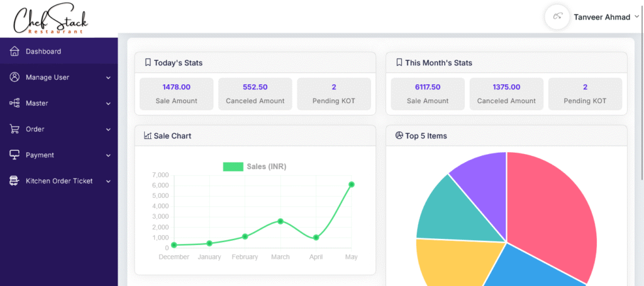Screen dimensions: 644x286
Task: Click the monthly 6117.50 Sale Amount card
Action: (428, 94)
